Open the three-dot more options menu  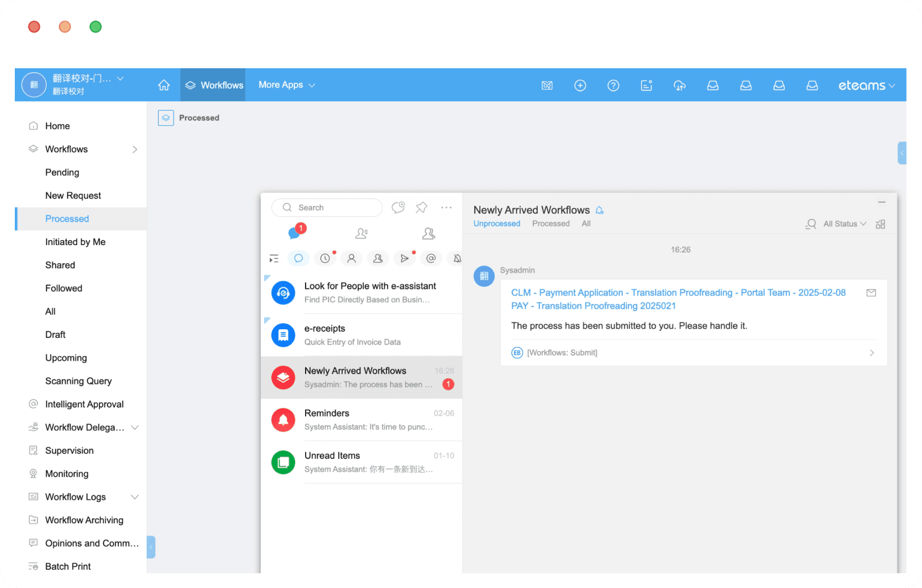(446, 208)
